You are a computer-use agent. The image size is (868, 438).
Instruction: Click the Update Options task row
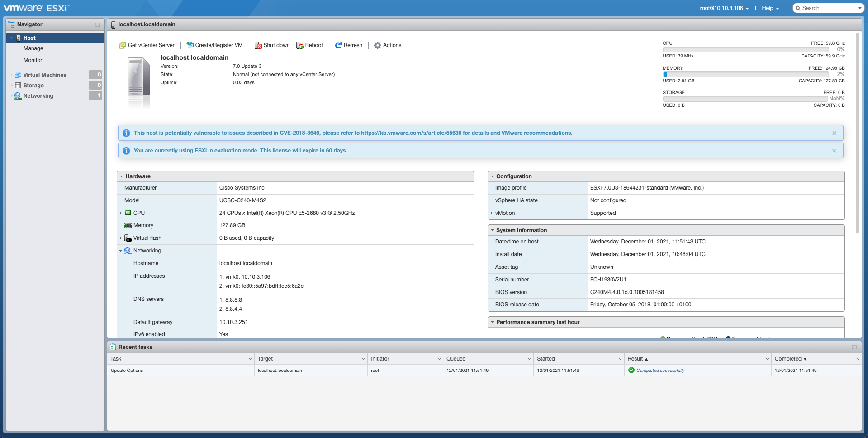484,371
